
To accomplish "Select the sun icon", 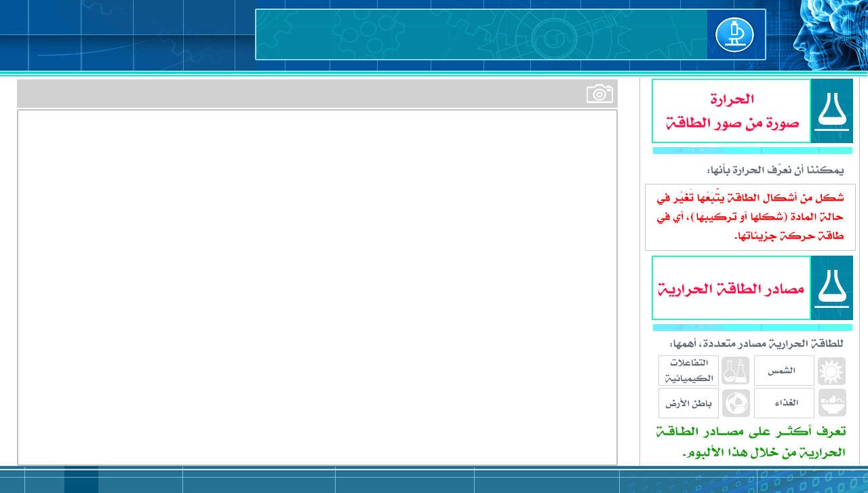I will (832, 371).
